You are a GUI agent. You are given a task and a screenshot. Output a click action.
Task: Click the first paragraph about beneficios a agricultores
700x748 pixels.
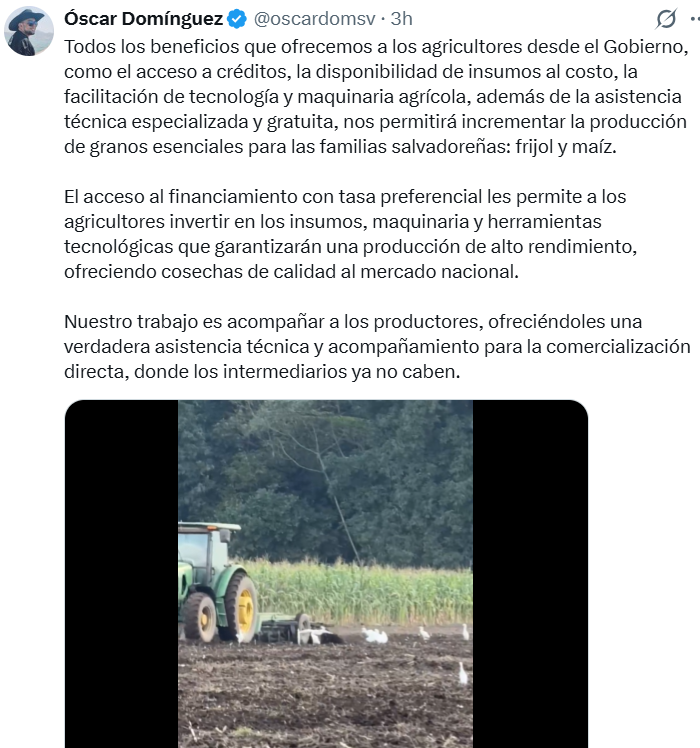[376, 96]
